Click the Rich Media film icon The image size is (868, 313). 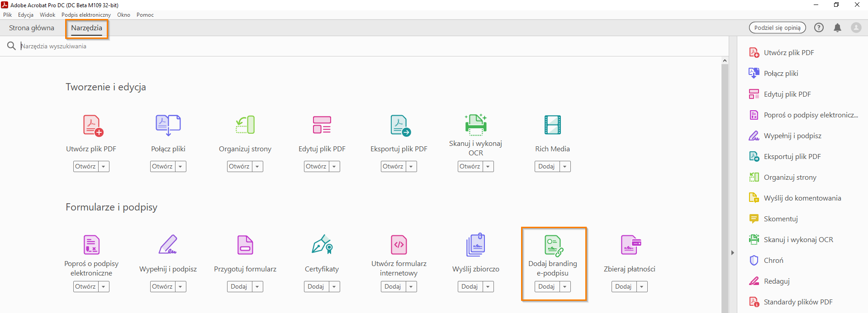[553, 125]
